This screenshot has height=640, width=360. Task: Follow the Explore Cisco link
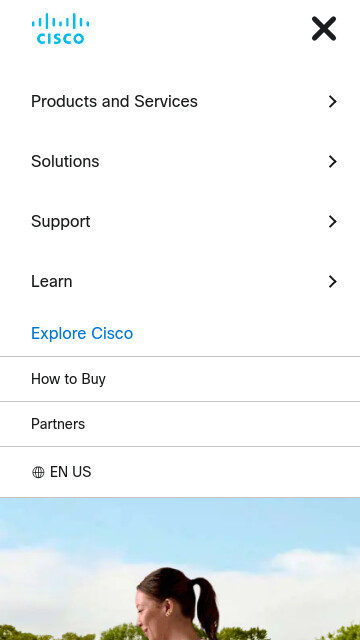coord(82,333)
